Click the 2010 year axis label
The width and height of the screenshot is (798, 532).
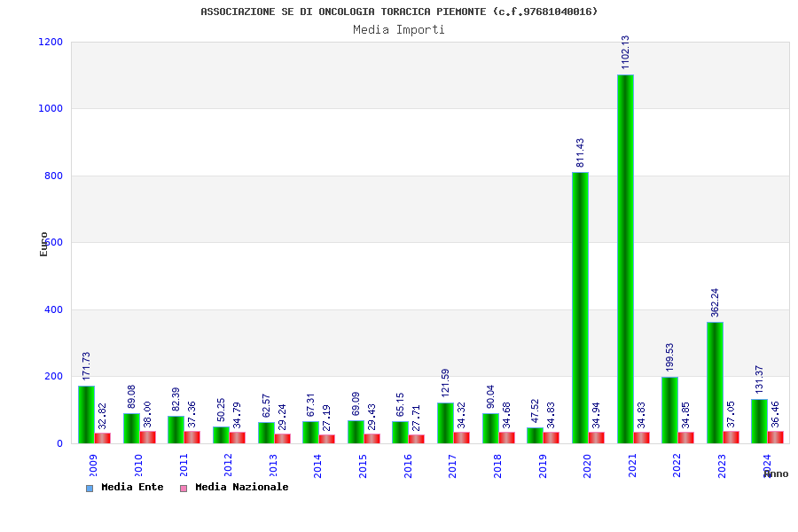click(x=138, y=465)
